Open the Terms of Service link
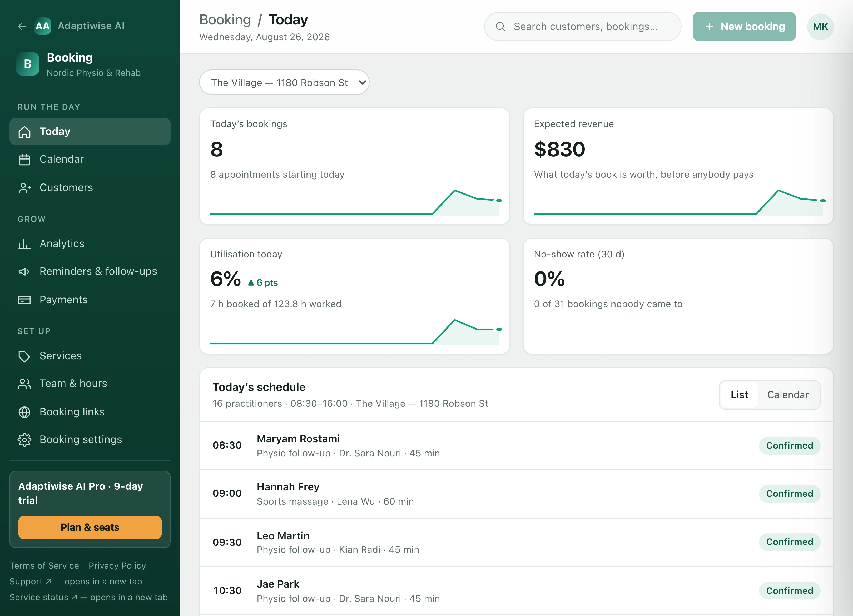 (44, 566)
